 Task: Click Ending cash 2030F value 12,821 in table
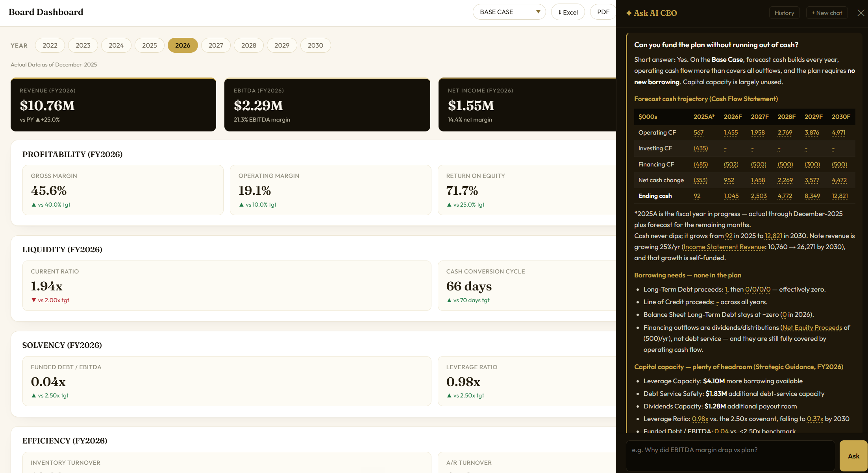(x=840, y=196)
